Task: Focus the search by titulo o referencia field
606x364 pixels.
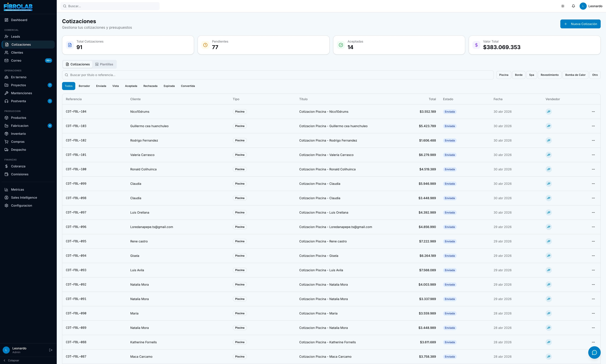Action: click(x=278, y=75)
